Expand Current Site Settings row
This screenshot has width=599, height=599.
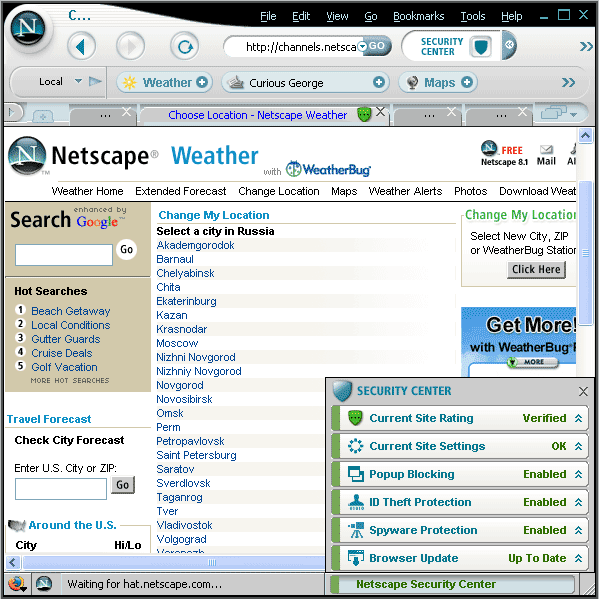pos(578,446)
